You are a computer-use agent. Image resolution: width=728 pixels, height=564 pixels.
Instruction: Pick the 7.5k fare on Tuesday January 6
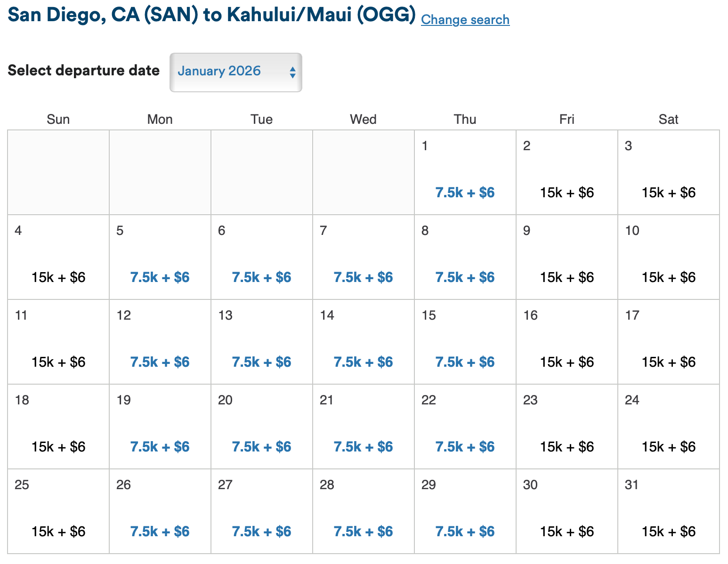click(261, 277)
